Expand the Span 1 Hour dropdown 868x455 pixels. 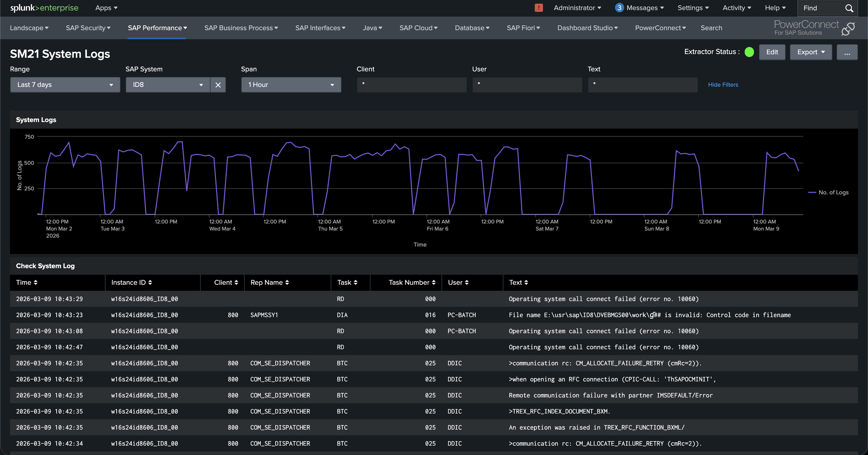point(291,85)
